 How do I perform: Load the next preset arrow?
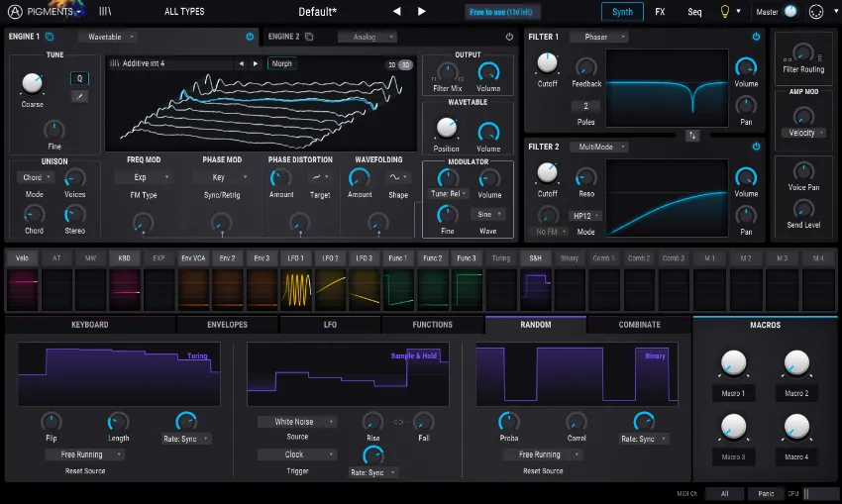(x=422, y=11)
